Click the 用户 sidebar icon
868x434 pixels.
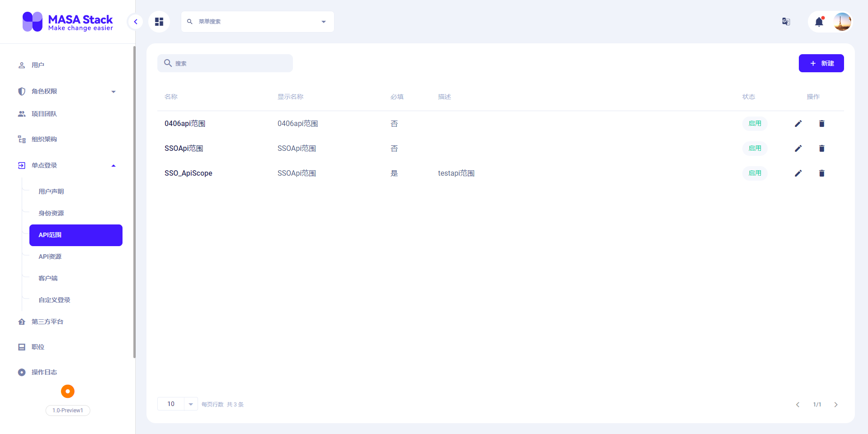21,65
